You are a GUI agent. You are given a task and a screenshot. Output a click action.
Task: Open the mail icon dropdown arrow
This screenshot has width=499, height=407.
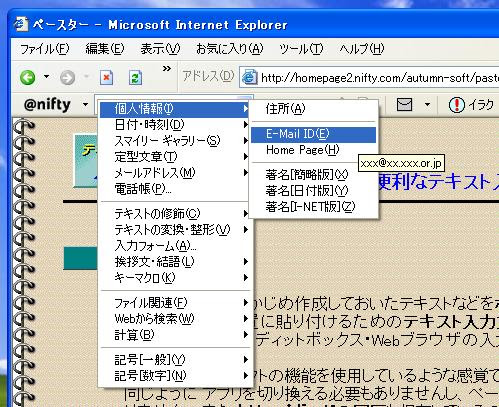point(427,105)
